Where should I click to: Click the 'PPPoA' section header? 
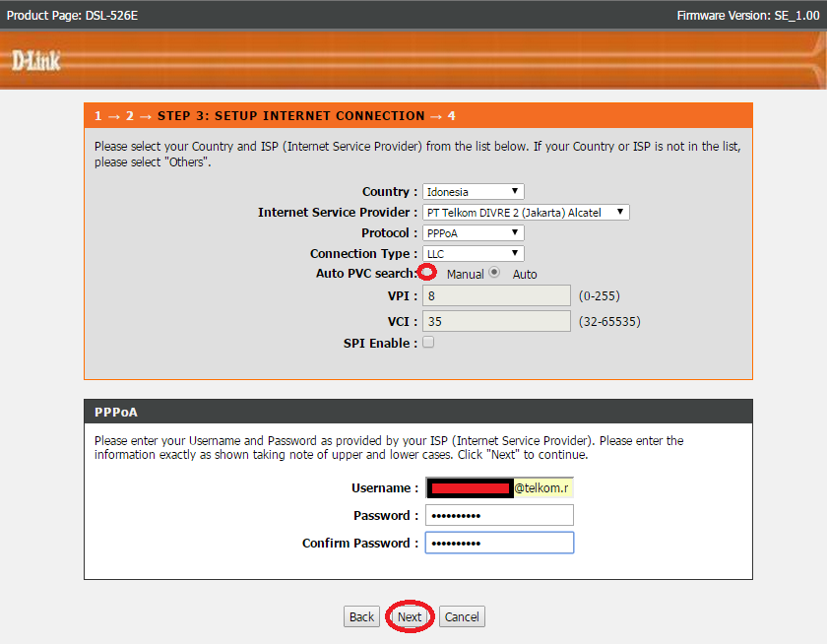(116, 412)
